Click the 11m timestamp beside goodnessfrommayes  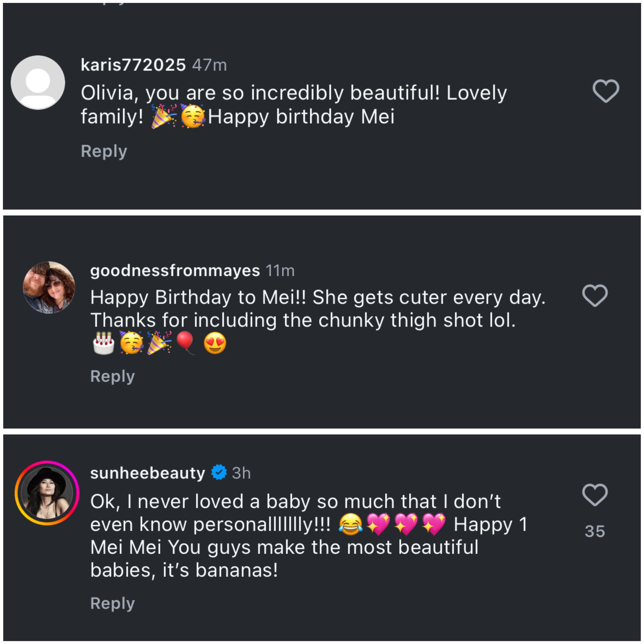tap(280, 271)
